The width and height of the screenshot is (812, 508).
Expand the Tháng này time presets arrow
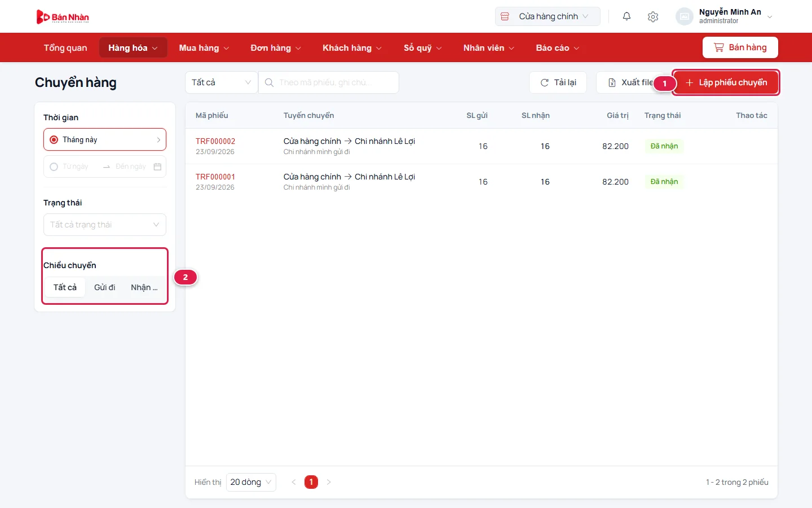tap(158, 139)
